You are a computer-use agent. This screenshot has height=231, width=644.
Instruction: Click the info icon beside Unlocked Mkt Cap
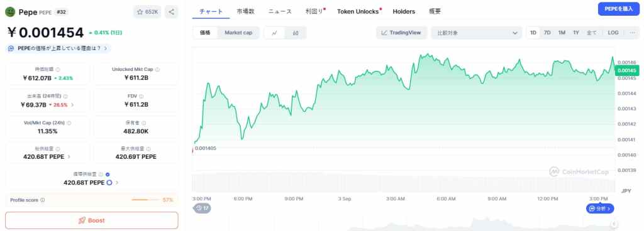tap(158, 70)
